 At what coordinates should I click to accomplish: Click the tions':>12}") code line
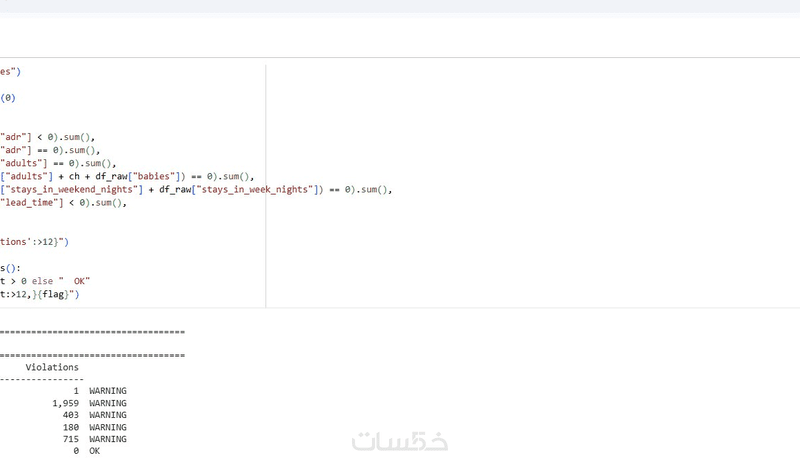(34, 242)
